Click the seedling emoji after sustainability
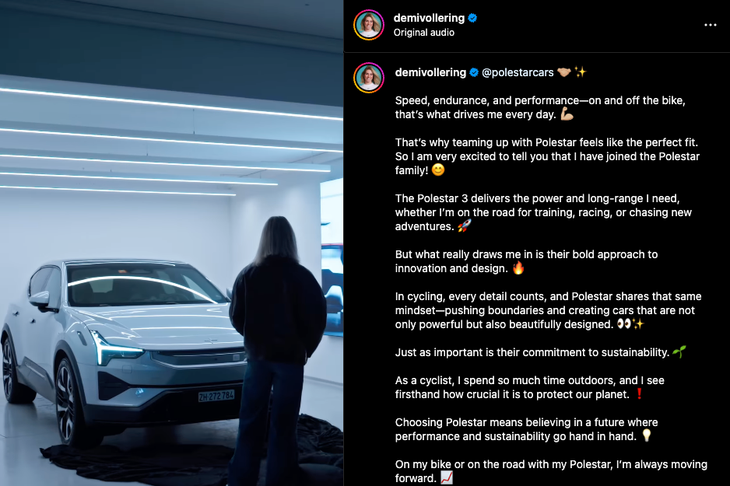Image resolution: width=730 pixels, height=486 pixels. (679, 352)
